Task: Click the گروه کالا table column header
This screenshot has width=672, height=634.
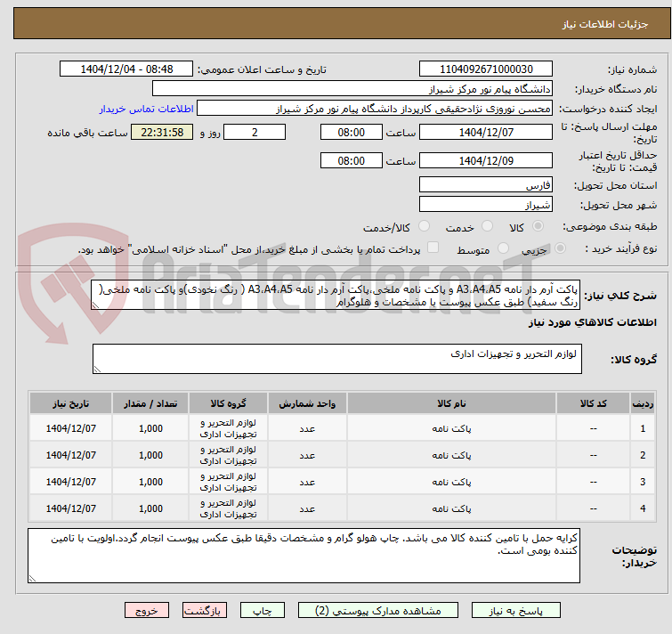Action: [x=228, y=403]
